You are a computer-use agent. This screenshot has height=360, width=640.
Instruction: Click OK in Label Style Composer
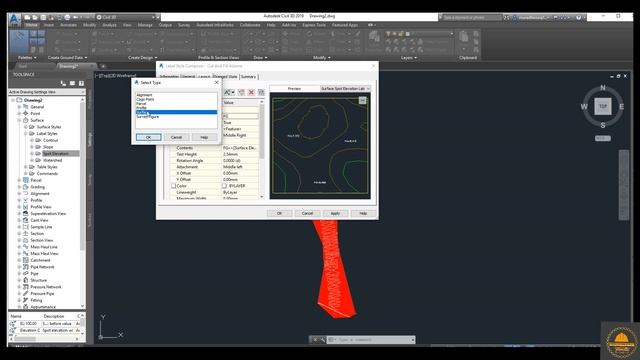(x=280, y=213)
